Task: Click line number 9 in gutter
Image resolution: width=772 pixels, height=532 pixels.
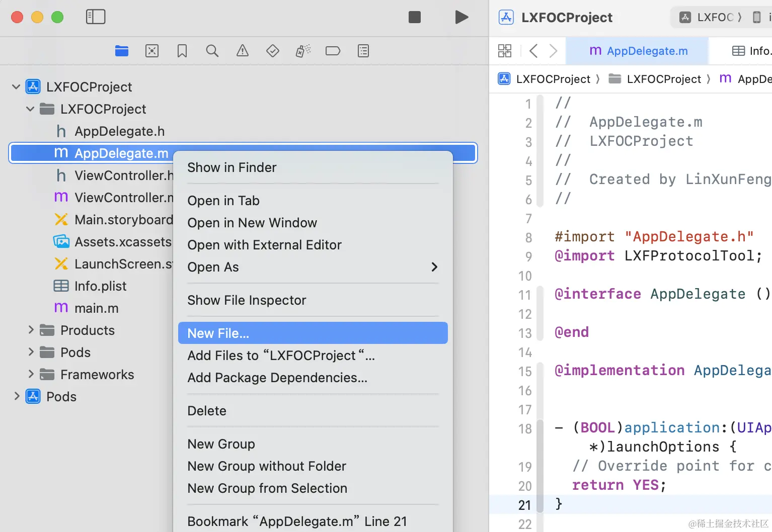Action: (x=528, y=256)
